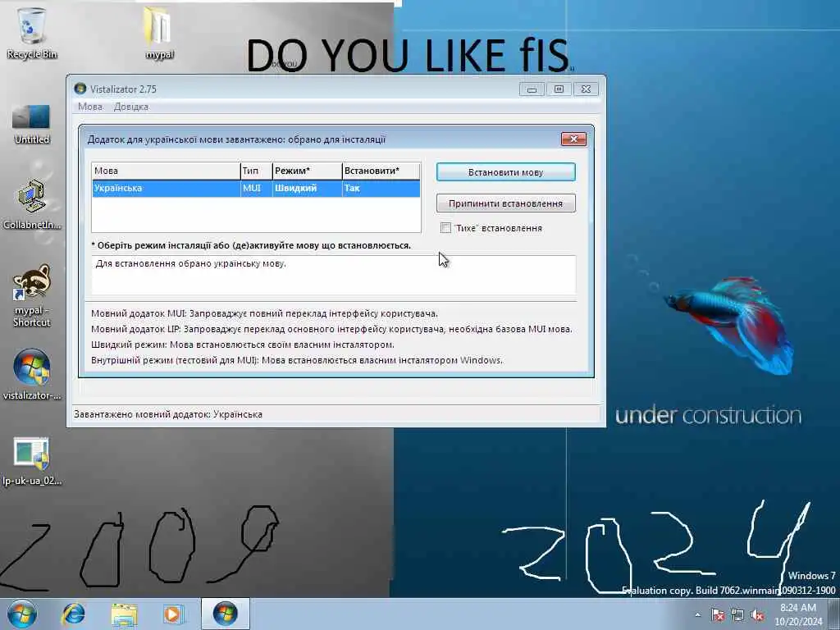Click the Тип column header

tap(256, 171)
